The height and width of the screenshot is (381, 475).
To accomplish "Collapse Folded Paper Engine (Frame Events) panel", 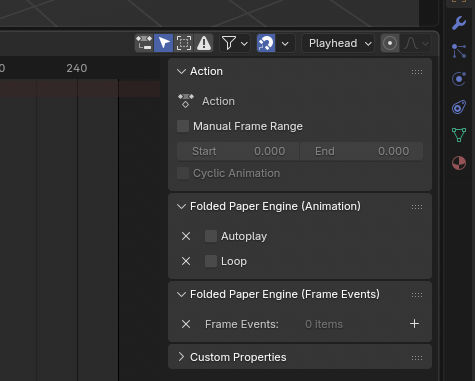I will point(181,294).
